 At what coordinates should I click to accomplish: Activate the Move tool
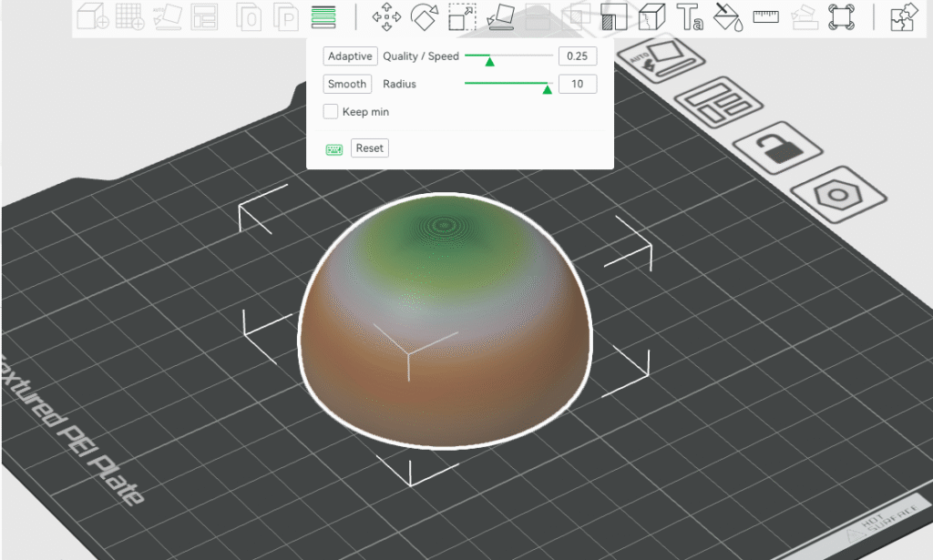(x=386, y=16)
